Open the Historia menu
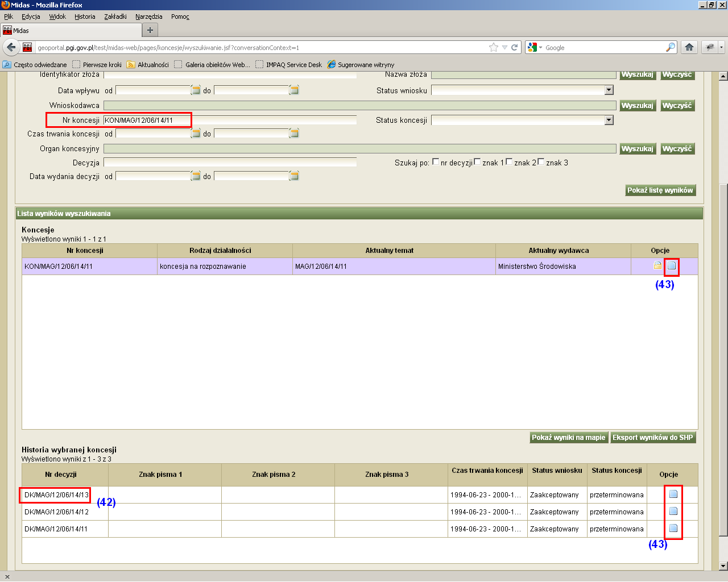Viewport: 728px width, 582px height. point(85,16)
